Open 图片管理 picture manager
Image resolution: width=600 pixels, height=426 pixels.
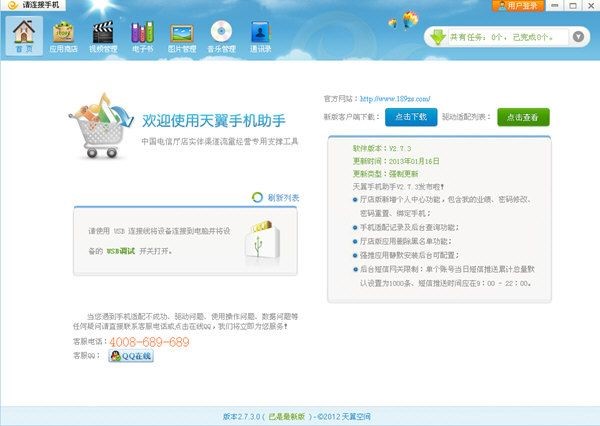(x=182, y=36)
